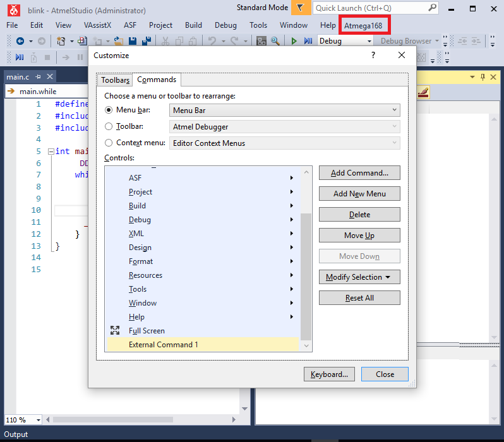Viewport: 504px width, 442px height.
Task: Open the Build menu in menu bar
Action: click(193, 25)
